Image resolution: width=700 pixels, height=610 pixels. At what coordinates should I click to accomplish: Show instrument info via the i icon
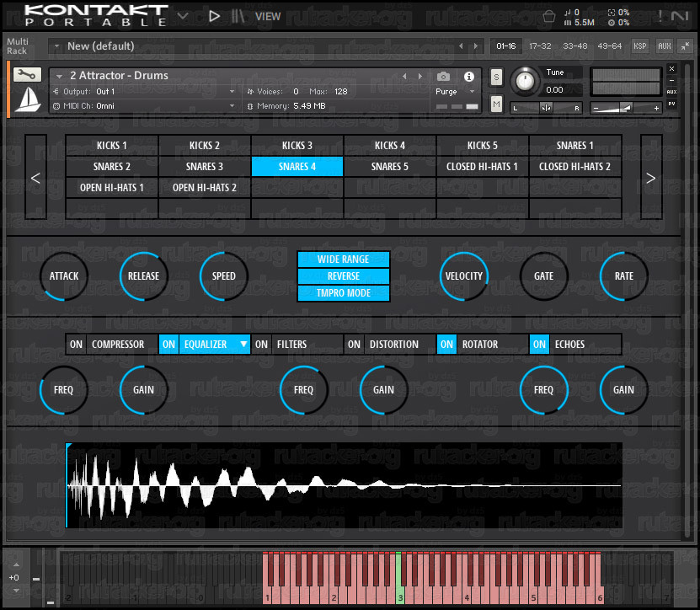coord(468,77)
